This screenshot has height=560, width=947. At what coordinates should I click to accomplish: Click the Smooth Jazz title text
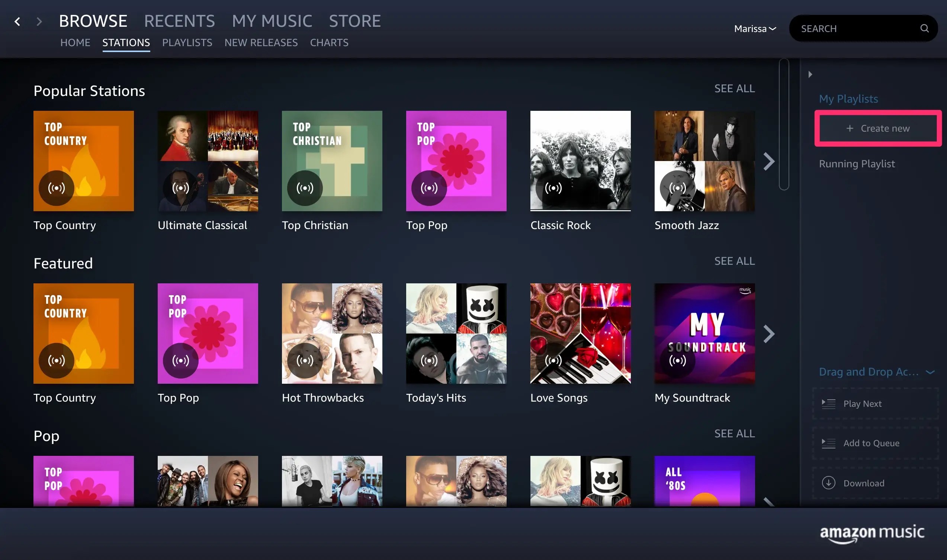click(x=686, y=225)
